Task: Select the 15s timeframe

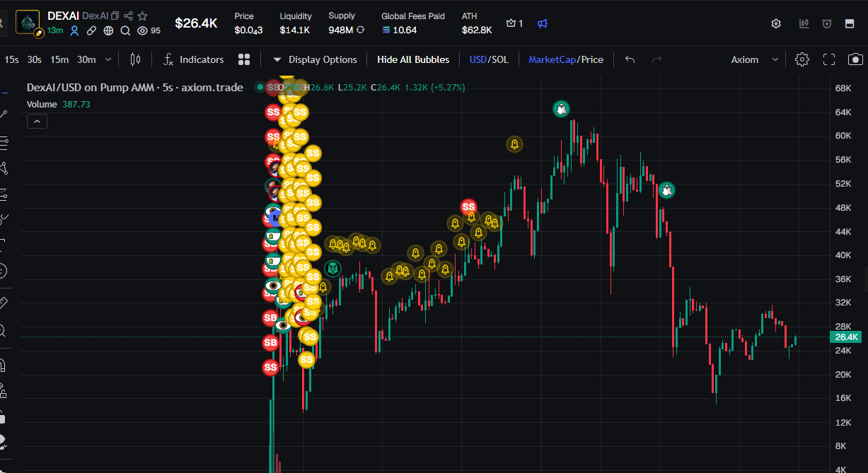Action: 11,59
